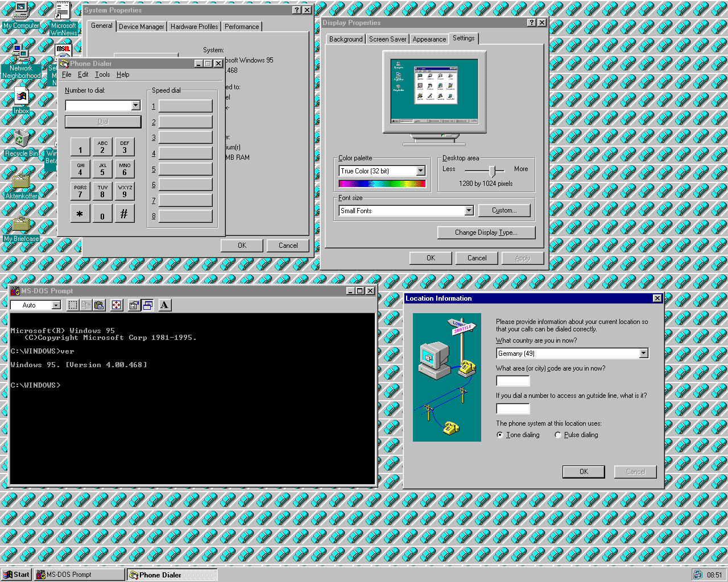Switch to MS-DOS Prompt in taskbar
The height and width of the screenshot is (582, 728).
79,575
